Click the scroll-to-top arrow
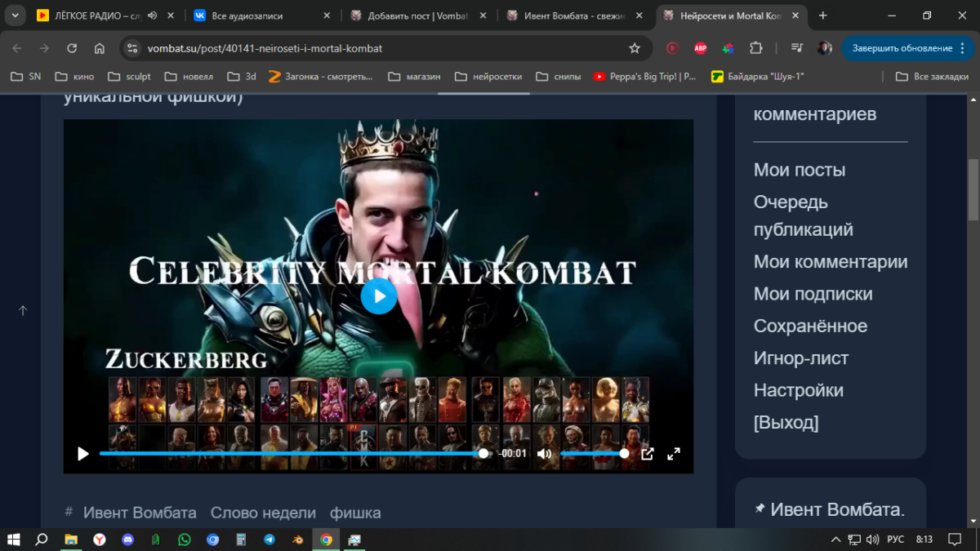 (x=23, y=310)
